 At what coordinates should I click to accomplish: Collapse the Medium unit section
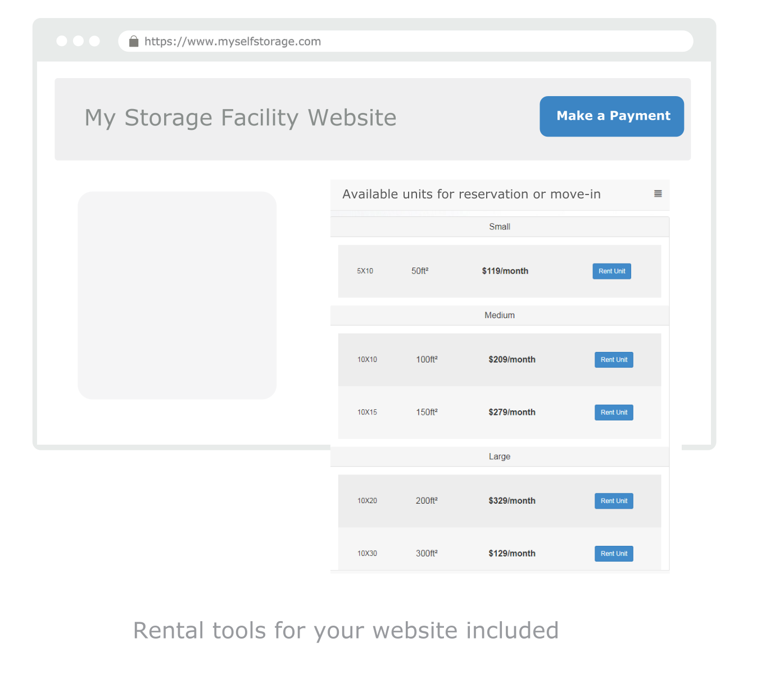tap(499, 315)
